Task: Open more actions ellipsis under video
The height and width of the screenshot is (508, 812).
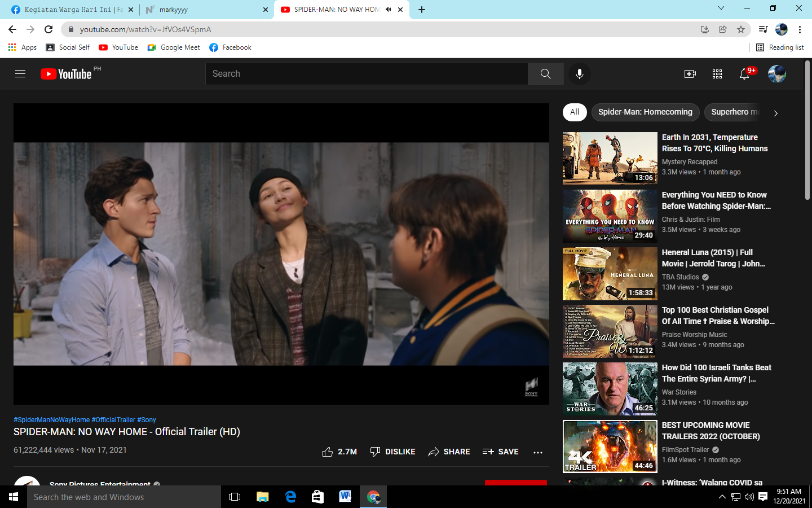Action: [x=538, y=452]
